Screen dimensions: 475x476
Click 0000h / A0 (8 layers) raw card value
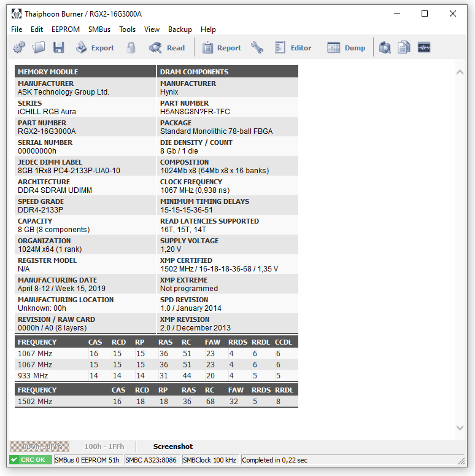point(52,328)
